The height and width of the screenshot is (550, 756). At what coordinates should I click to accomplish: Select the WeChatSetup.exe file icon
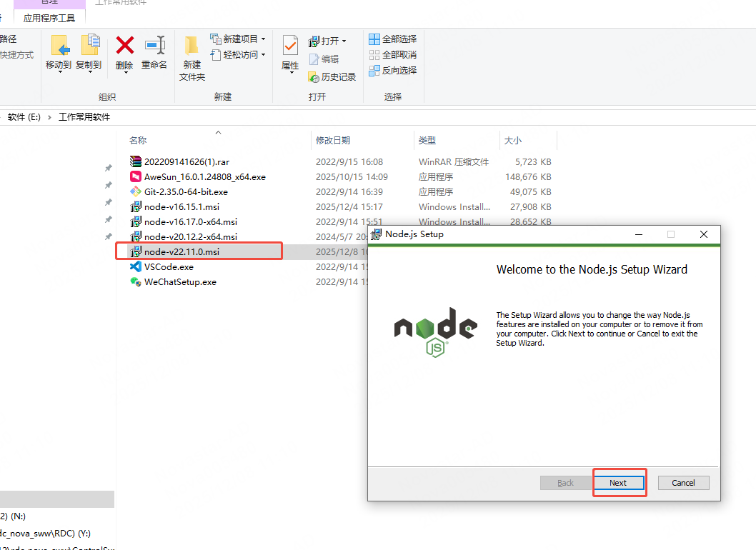click(x=136, y=281)
